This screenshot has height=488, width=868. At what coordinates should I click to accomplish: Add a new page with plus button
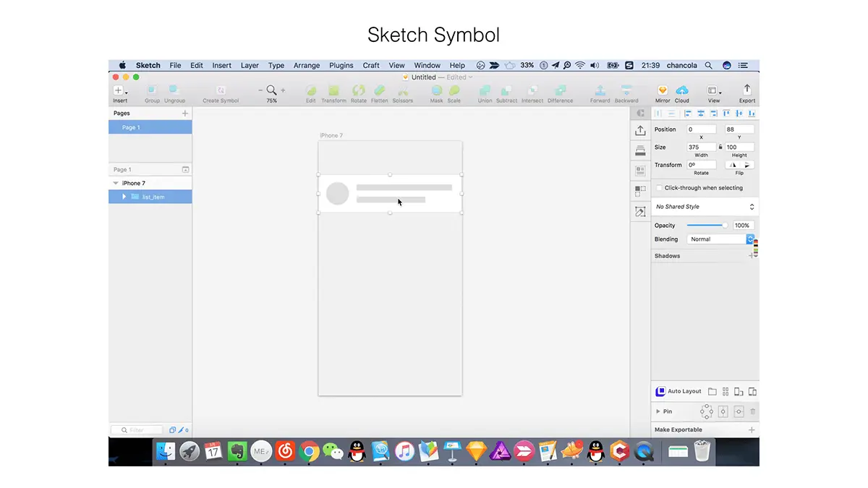point(185,114)
